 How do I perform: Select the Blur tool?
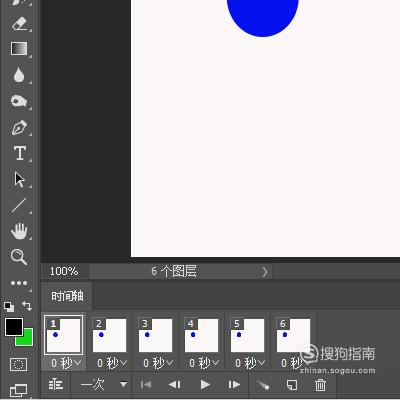coord(19,75)
